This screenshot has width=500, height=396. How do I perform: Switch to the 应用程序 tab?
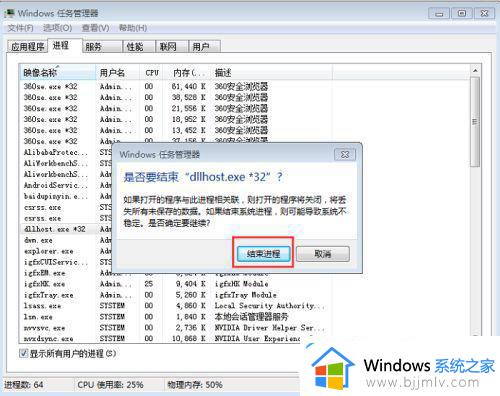pyautogui.click(x=27, y=47)
